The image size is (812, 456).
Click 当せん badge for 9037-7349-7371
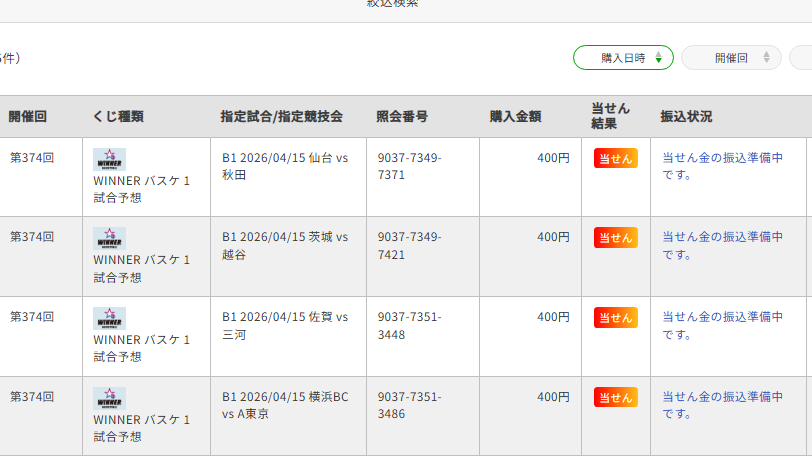(616, 158)
